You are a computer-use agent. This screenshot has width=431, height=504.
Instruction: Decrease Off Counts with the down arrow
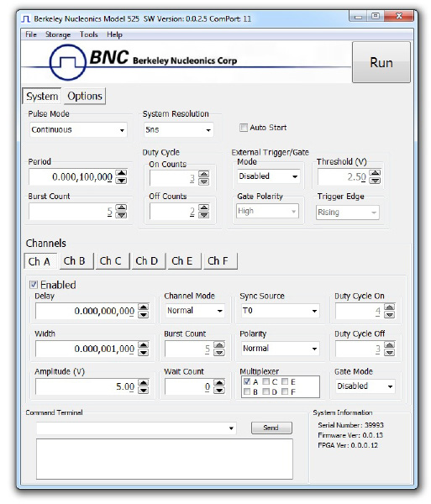click(x=204, y=215)
